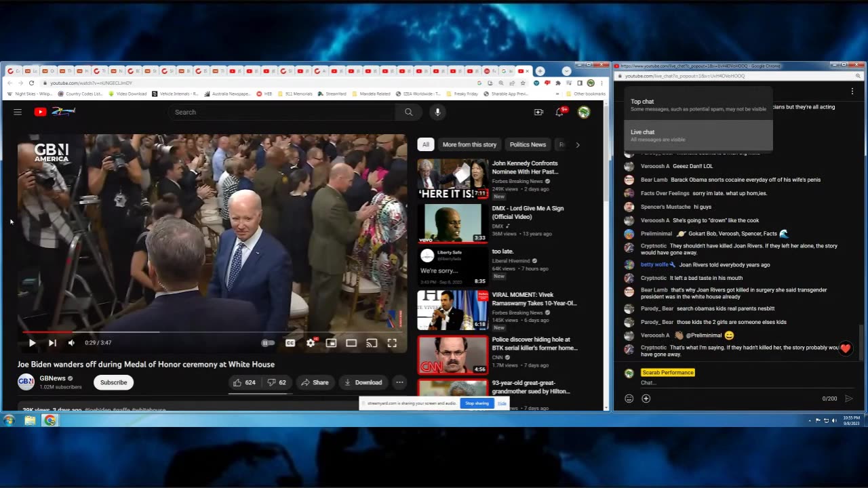Viewport: 868px width, 488px height.
Task: Open the emoji picker in chat
Action: tap(629, 399)
